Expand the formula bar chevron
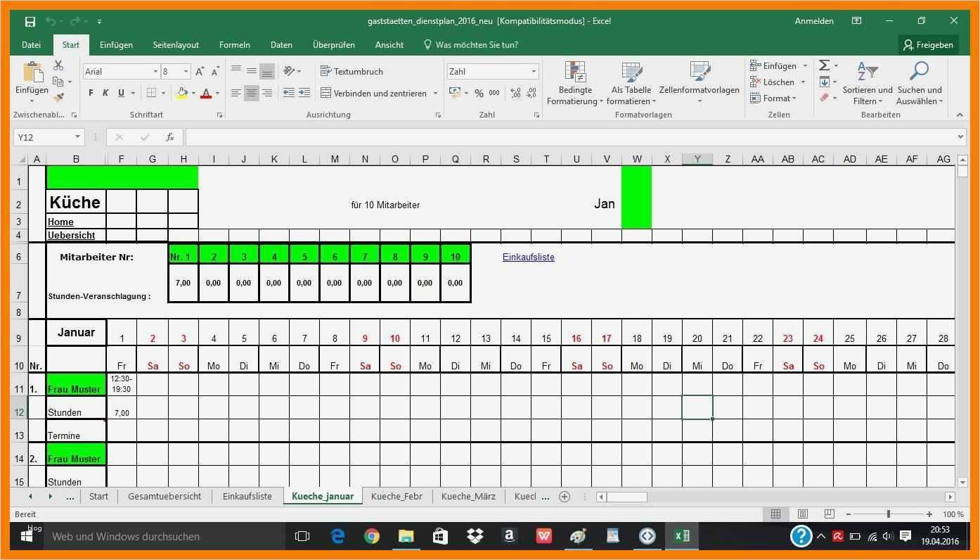The width and height of the screenshot is (980, 560). coord(960,137)
